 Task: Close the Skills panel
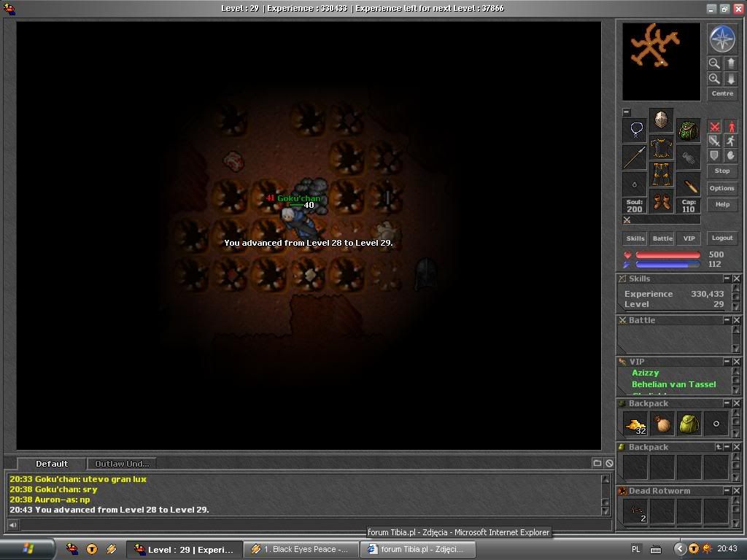point(737,279)
